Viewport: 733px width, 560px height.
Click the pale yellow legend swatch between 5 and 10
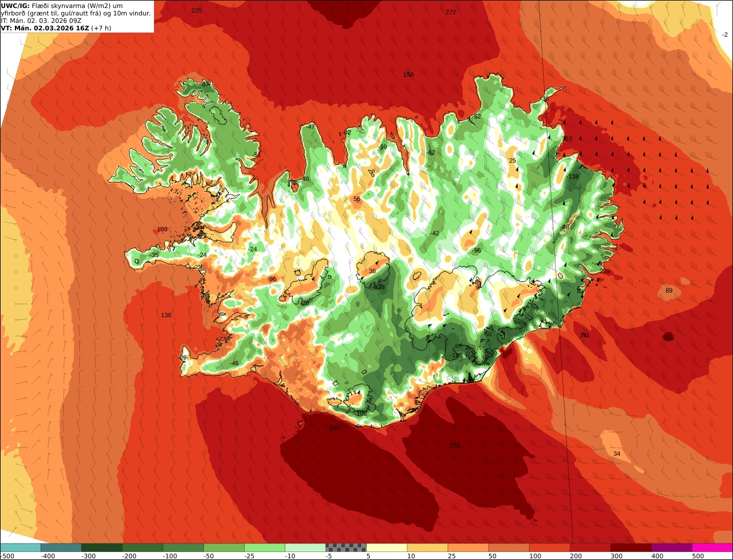pyautogui.click(x=387, y=547)
